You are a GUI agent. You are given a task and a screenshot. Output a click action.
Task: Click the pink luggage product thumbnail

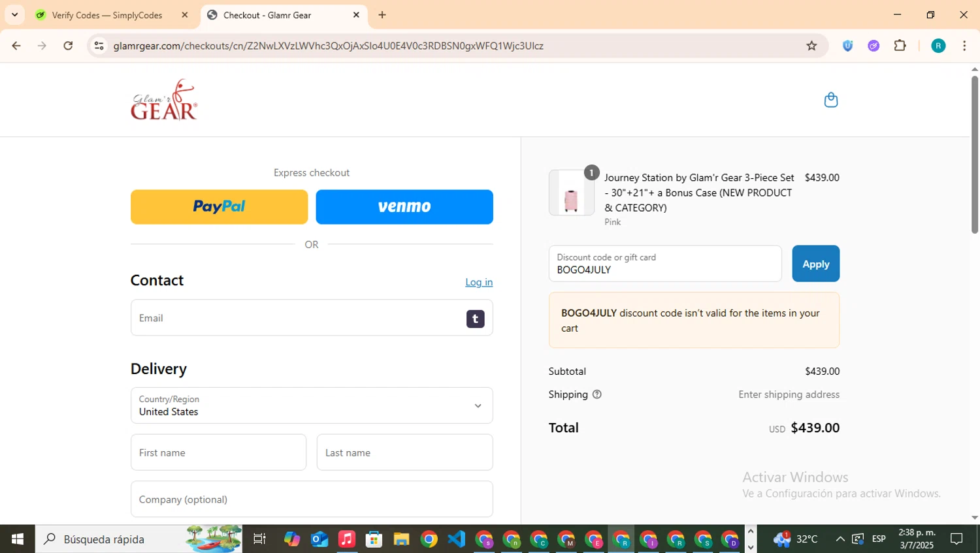(572, 193)
